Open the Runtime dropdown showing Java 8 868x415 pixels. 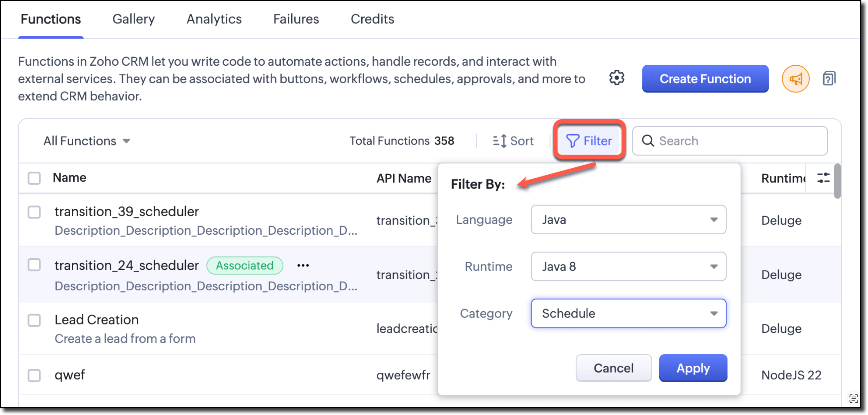[x=628, y=266]
